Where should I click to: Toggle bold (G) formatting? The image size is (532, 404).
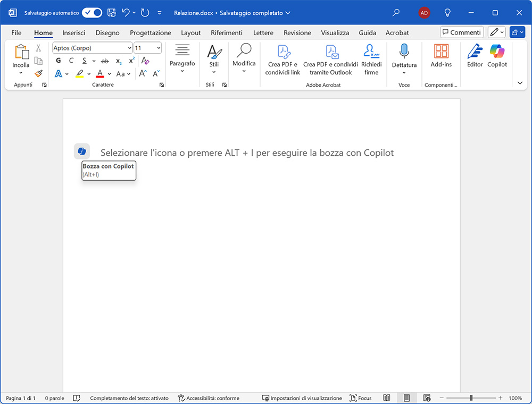click(x=59, y=61)
